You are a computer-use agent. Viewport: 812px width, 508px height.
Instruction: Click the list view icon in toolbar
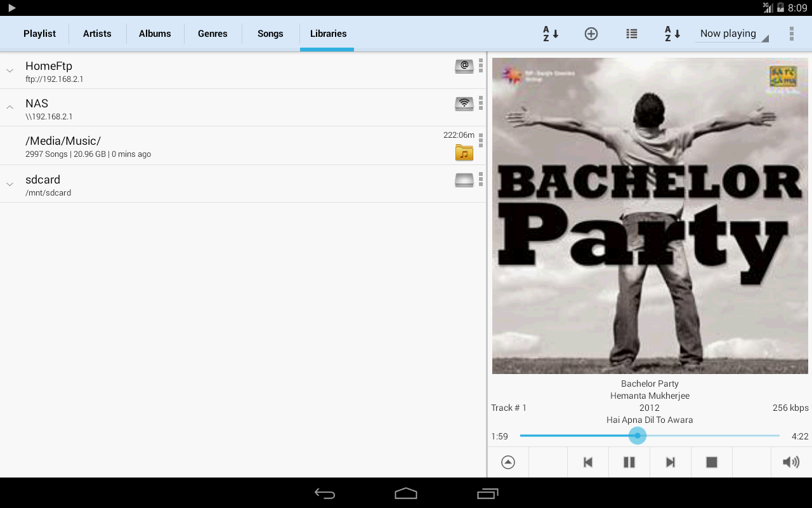(632, 34)
